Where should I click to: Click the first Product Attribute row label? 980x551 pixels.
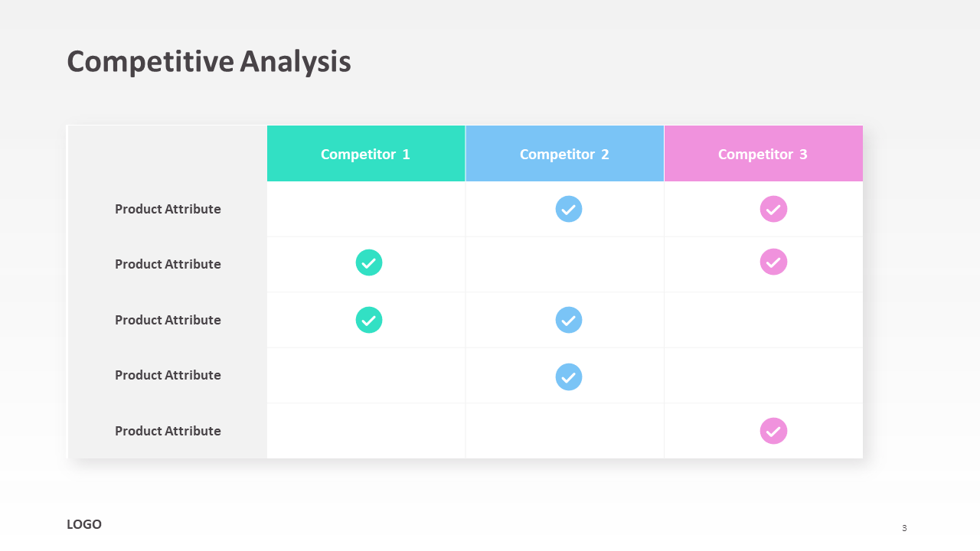168,209
